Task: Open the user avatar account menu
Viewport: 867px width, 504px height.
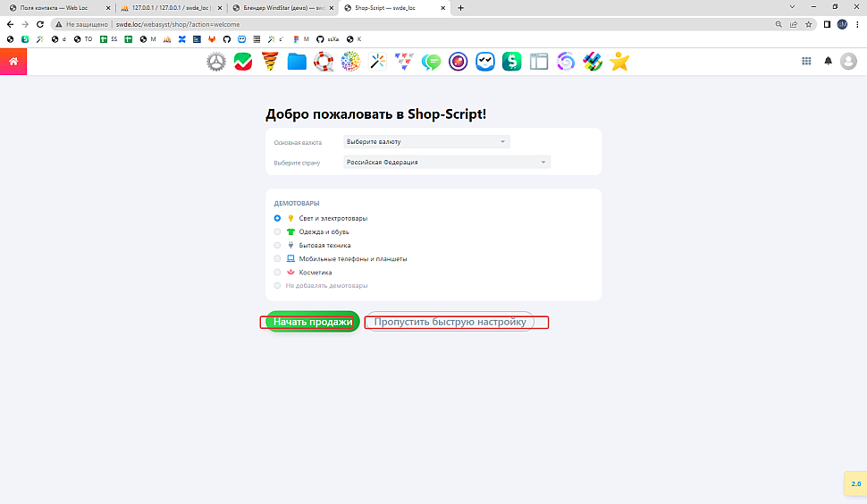Action: (848, 62)
